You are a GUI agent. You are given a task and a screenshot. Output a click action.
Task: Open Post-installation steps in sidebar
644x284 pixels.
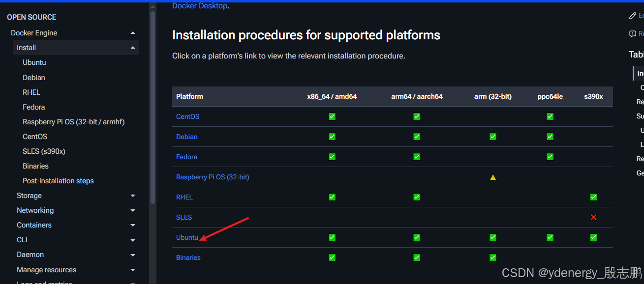(x=58, y=181)
